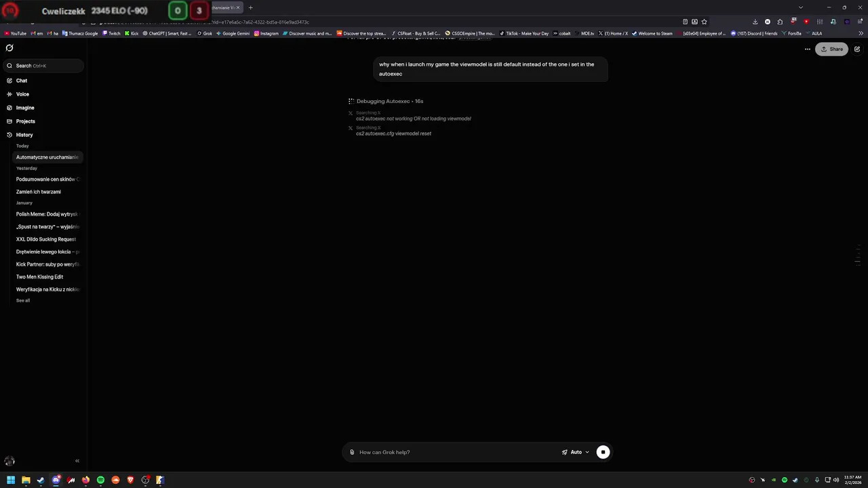Viewport: 868px width, 488px height.
Task: Open Steam from taskbar
Action: (x=41, y=480)
